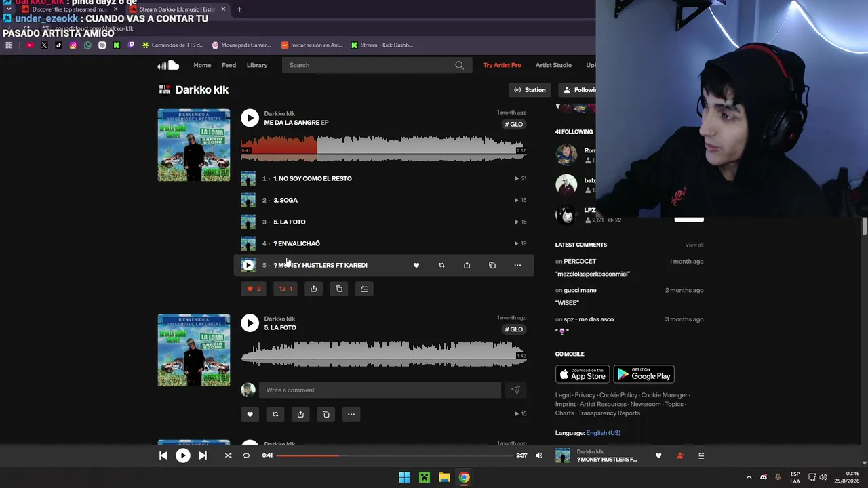Open the Feed navigation tab

click(229, 65)
